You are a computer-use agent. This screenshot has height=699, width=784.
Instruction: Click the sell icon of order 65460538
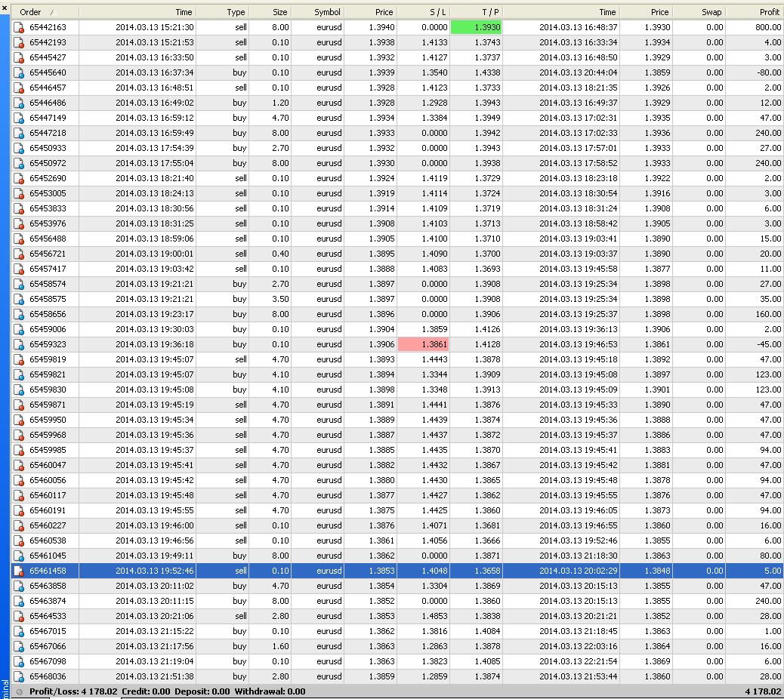[x=18, y=540]
